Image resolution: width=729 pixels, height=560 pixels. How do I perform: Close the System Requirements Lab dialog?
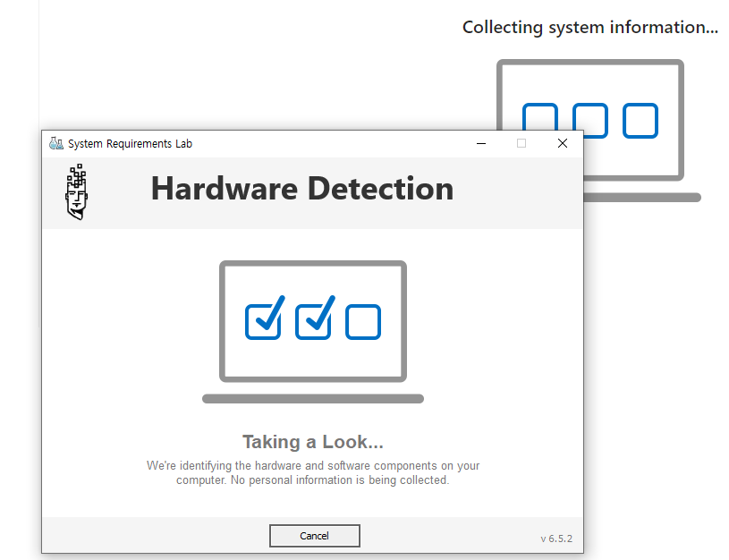click(x=562, y=143)
